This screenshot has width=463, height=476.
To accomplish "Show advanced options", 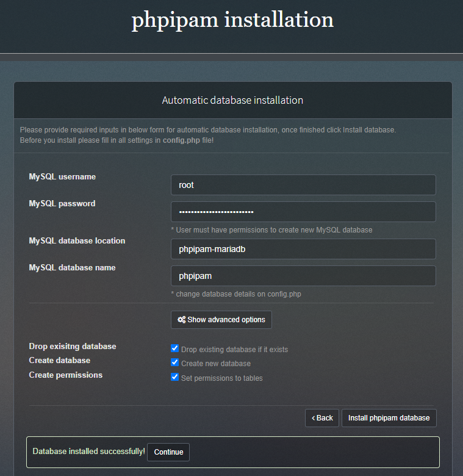I will click(x=221, y=320).
